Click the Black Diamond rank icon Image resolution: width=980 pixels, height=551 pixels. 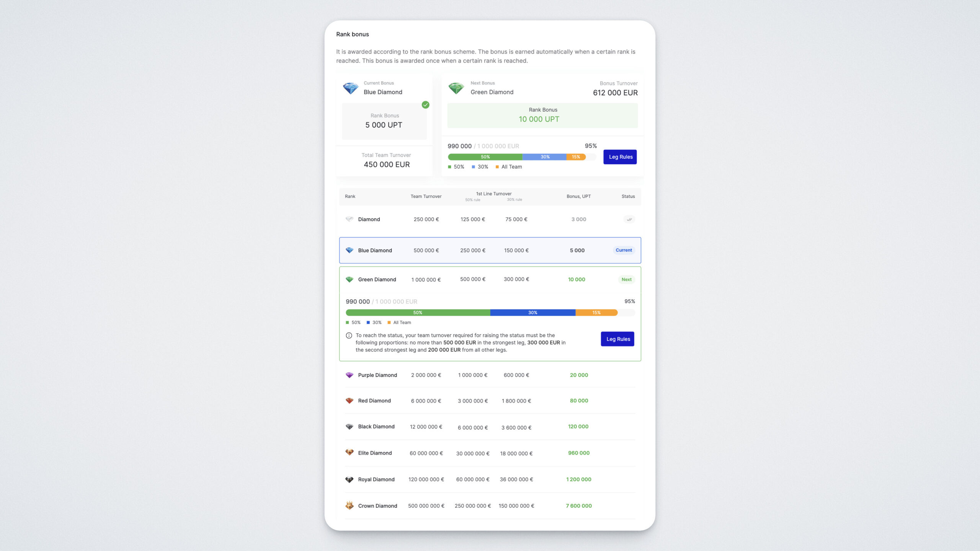(x=349, y=427)
